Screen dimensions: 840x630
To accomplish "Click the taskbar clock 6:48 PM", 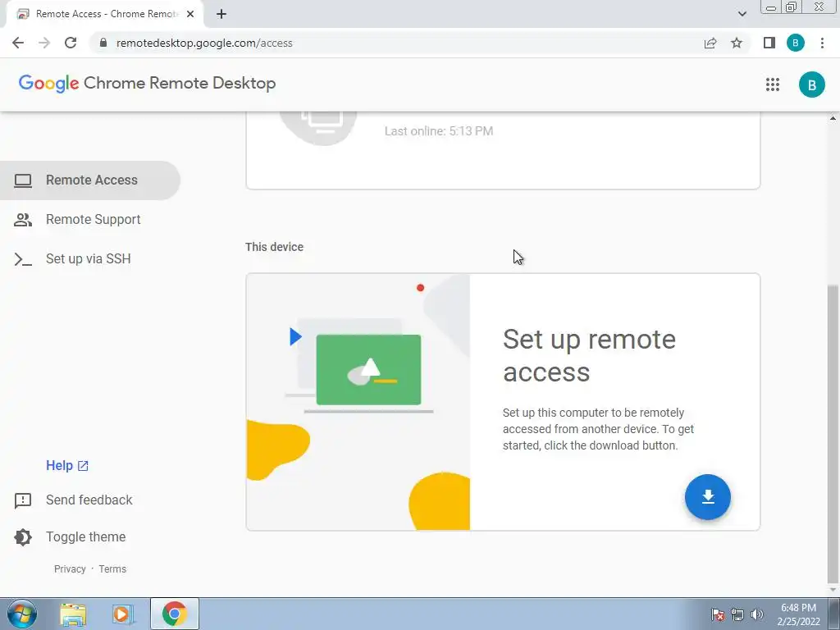I will [798, 608].
